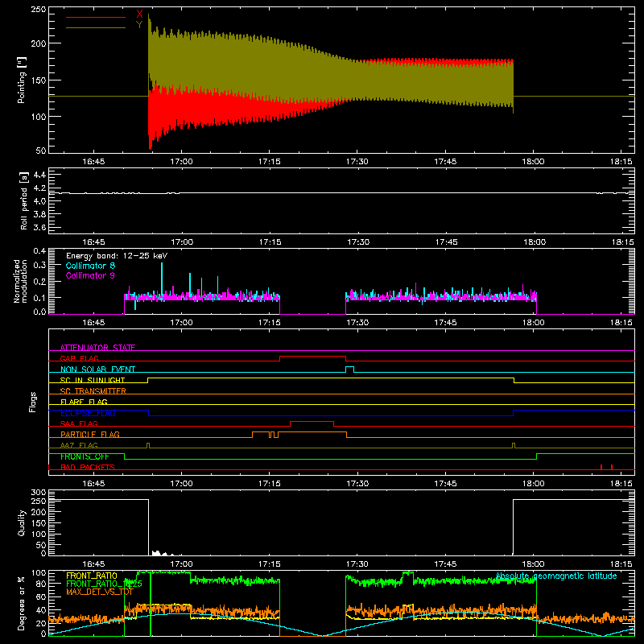Screen dimensions: 644x644
Task: Click the red X legend line
Action: coord(96,17)
